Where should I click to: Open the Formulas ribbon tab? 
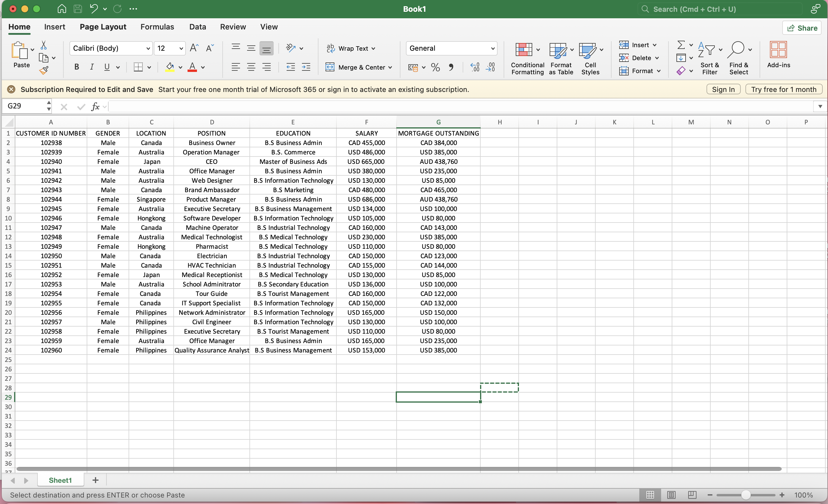(x=157, y=27)
